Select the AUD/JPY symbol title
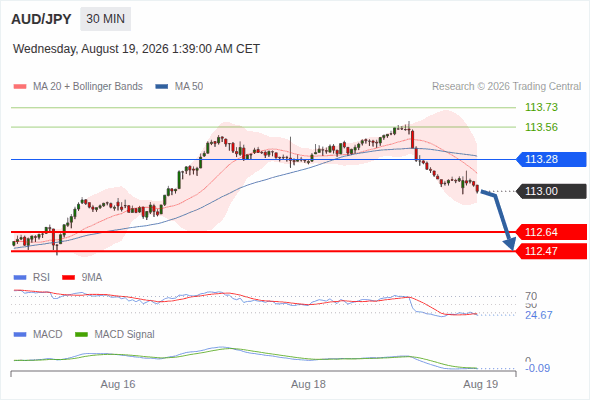The image size is (590, 400). (x=41, y=19)
